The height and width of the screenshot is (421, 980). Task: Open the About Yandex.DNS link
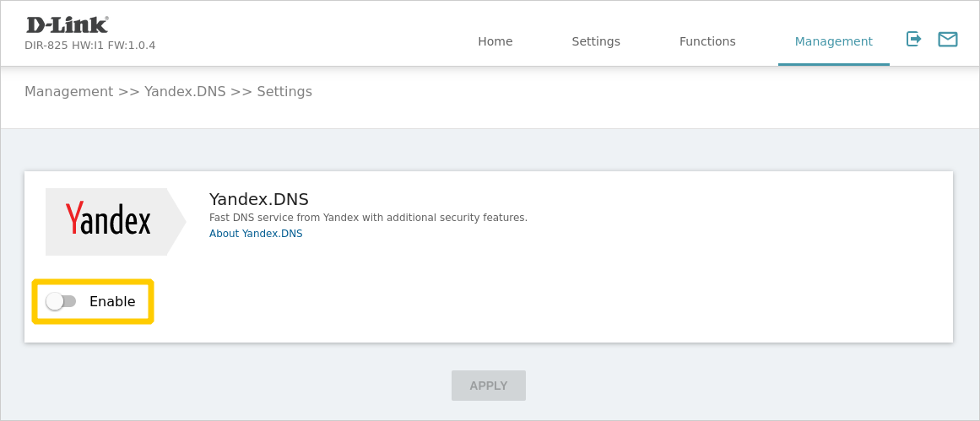(255, 234)
